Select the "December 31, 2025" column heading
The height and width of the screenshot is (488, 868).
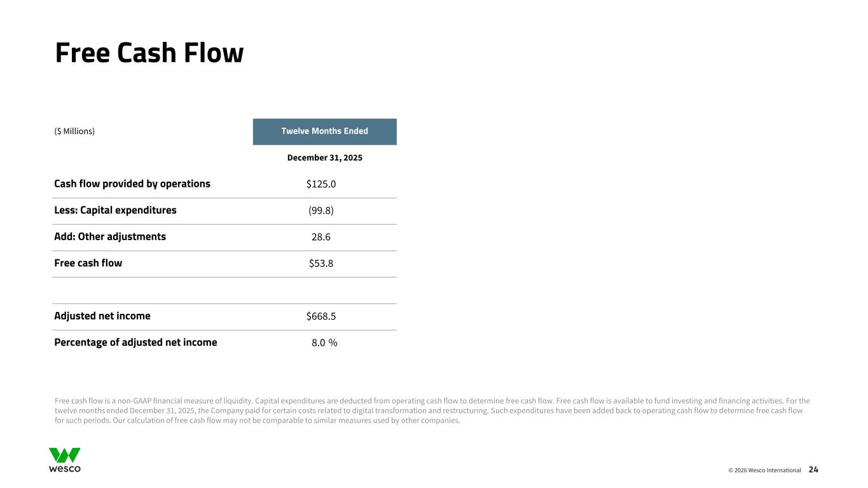[324, 158]
